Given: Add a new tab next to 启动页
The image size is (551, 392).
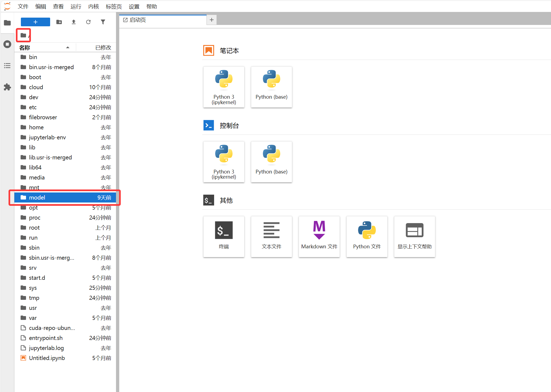Looking at the screenshot, I should click(x=212, y=20).
